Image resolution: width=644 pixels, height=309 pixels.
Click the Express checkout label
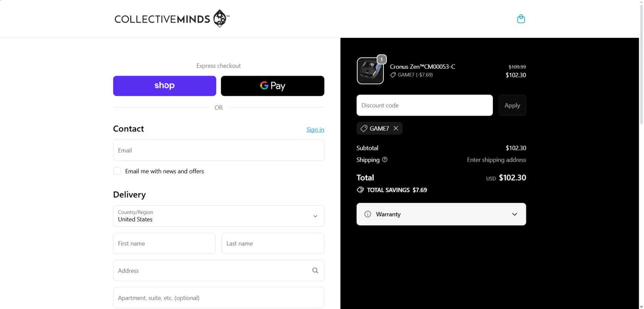pyautogui.click(x=219, y=66)
